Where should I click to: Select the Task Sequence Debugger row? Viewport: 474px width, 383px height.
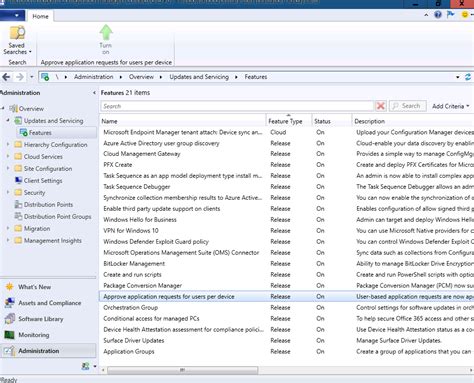[287, 187]
